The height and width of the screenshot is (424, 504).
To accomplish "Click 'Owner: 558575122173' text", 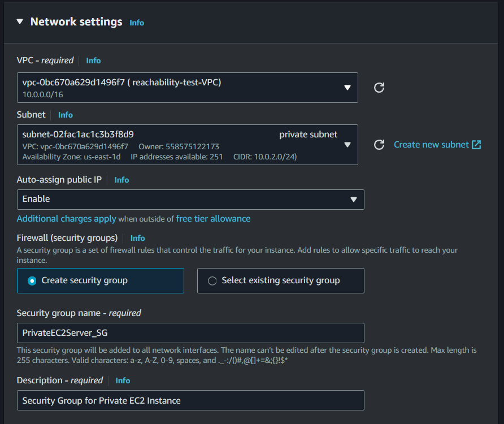I will (x=179, y=146).
